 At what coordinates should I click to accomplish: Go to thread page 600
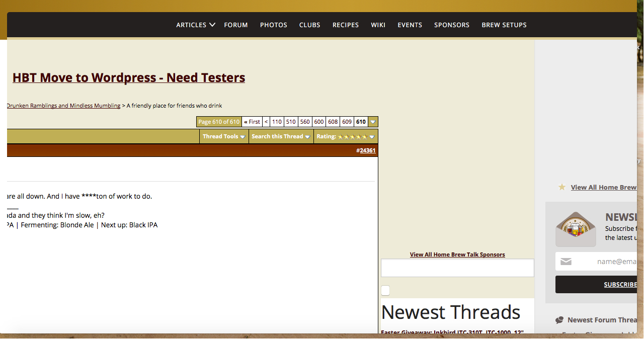[x=319, y=122]
